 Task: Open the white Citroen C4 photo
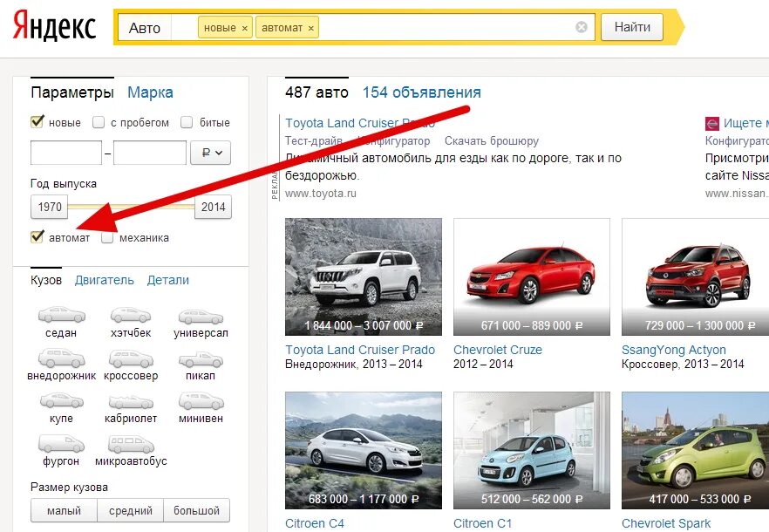click(364, 450)
